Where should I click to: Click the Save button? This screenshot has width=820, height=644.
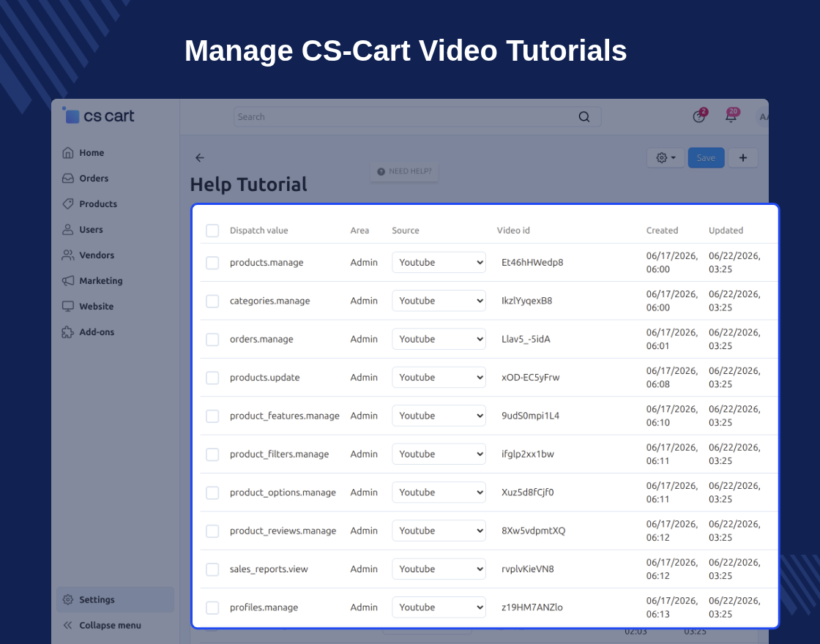(x=706, y=157)
